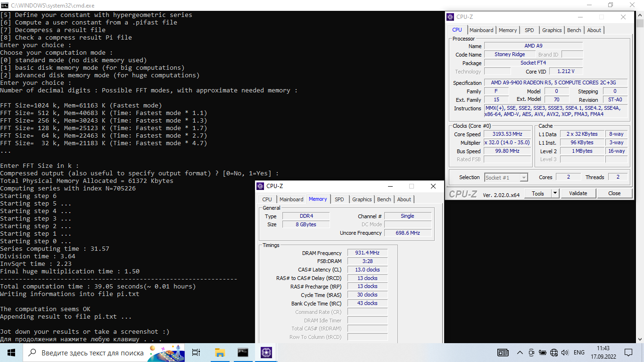Select SPD tab in the CPU-Z Processor window

click(529, 30)
